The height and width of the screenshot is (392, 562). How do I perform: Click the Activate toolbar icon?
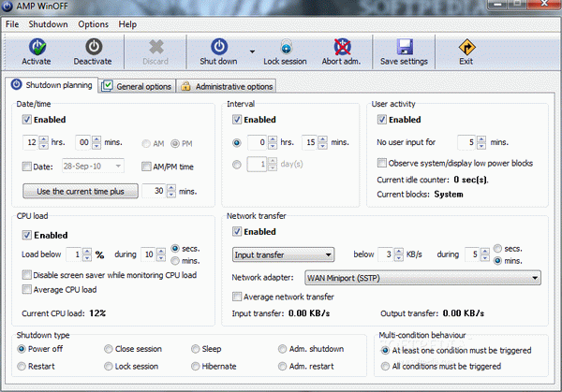tap(37, 47)
